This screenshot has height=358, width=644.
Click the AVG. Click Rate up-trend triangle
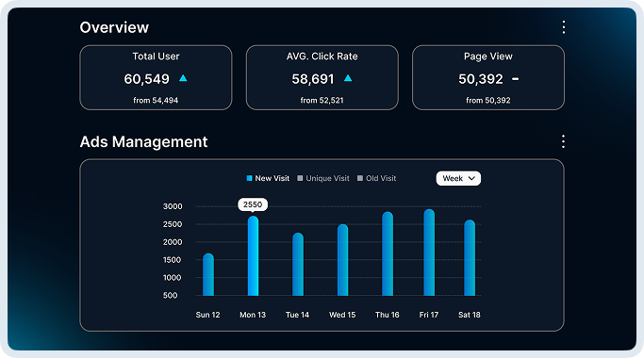click(348, 78)
